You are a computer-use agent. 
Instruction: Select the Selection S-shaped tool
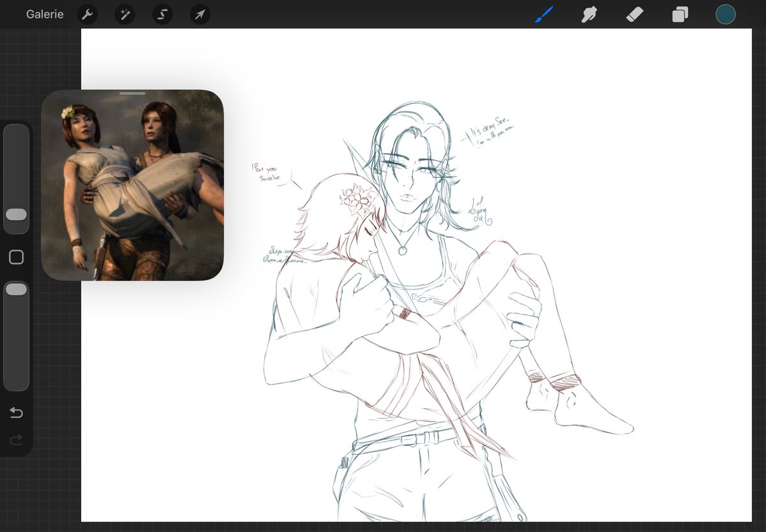pos(162,15)
